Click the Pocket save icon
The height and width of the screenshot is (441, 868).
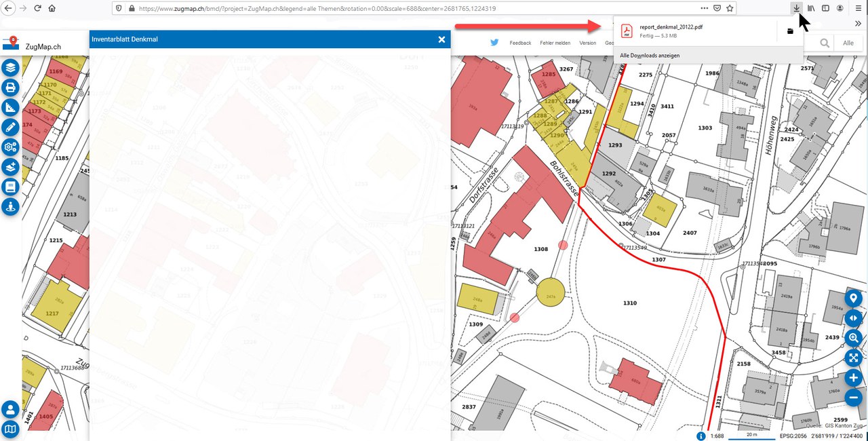[717, 8]
